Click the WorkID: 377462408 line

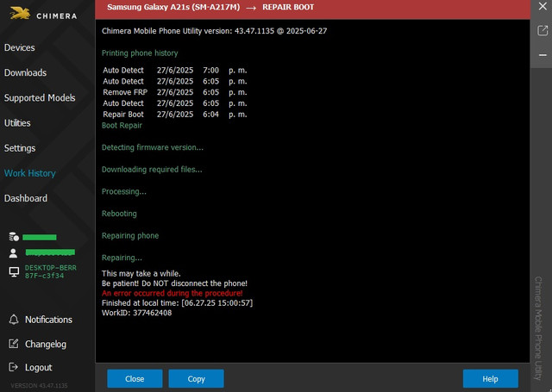click(x=136, y=313)
